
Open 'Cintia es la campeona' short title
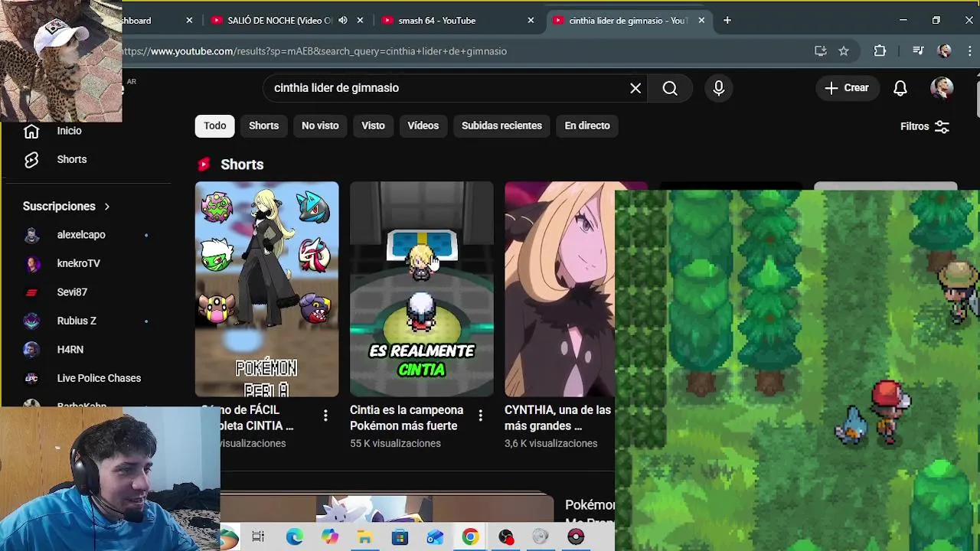tap(407, 418)
